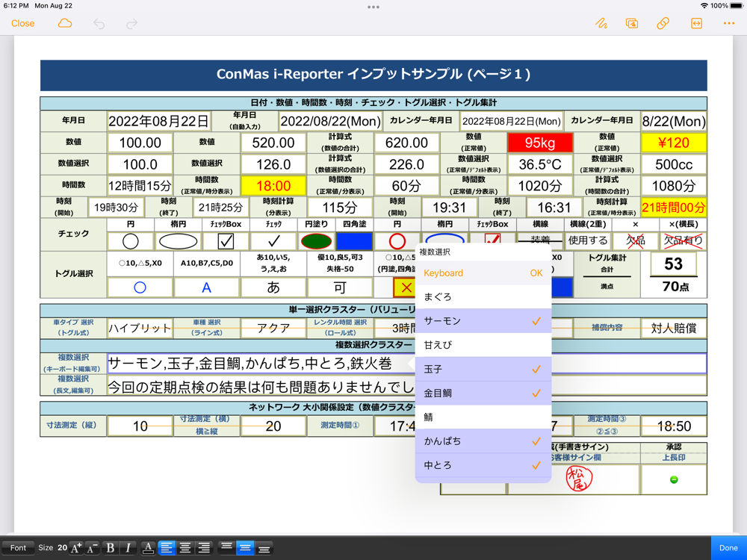Confirm selection with OK
Viewport: 747px width, 560px height.
[x=536, y=273]
